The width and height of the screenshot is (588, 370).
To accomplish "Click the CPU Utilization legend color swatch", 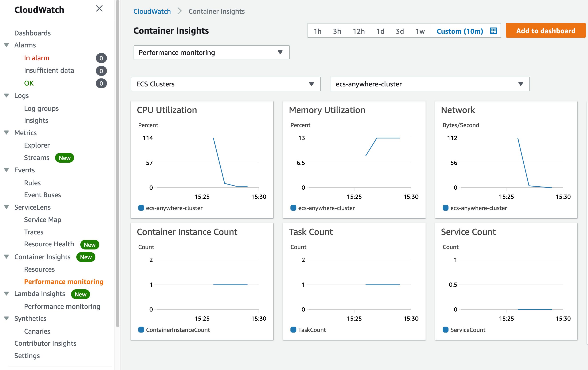I will point(141,208).
